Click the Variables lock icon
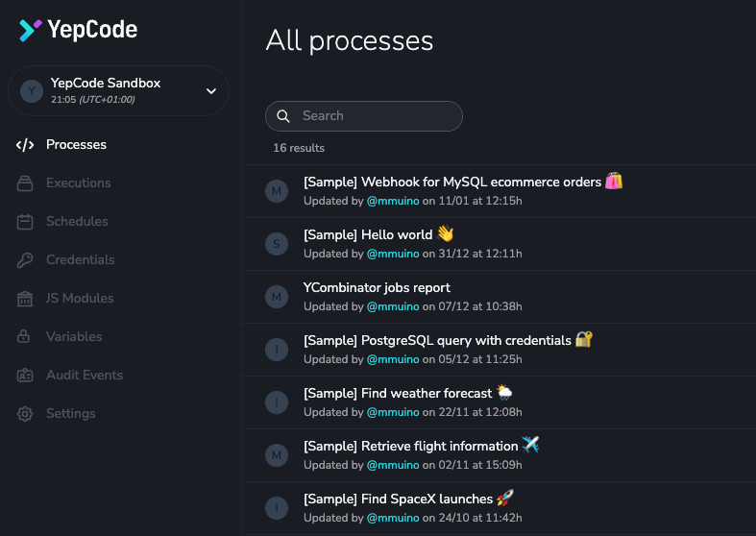 coord(24,336)
